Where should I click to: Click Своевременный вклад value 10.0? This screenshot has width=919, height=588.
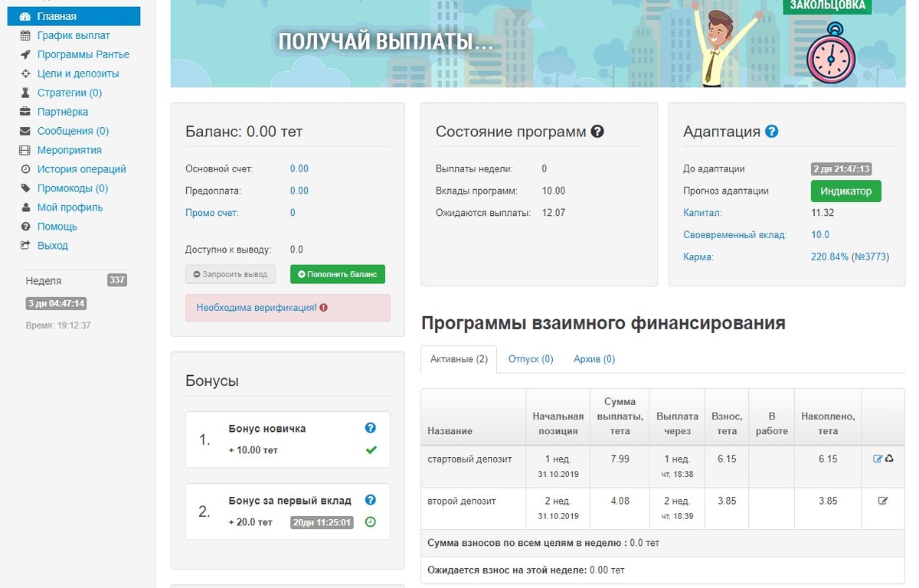pos(820,235)
